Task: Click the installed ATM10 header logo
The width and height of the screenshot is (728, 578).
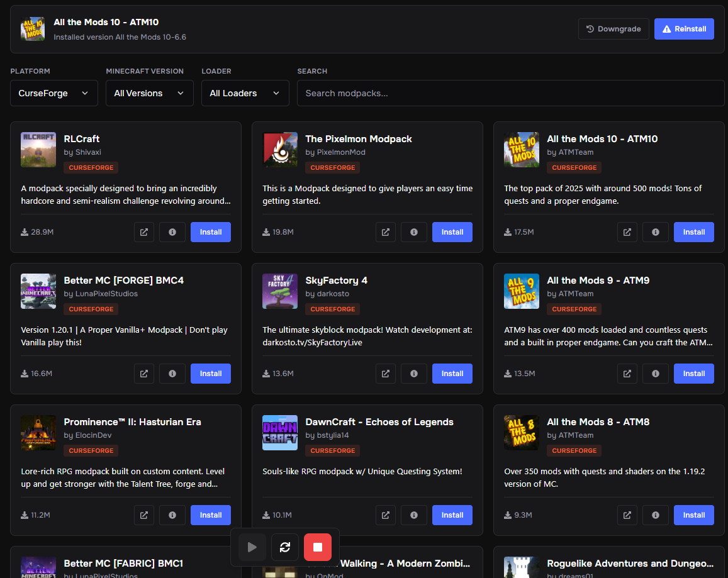Action: [x=33, y=29]
